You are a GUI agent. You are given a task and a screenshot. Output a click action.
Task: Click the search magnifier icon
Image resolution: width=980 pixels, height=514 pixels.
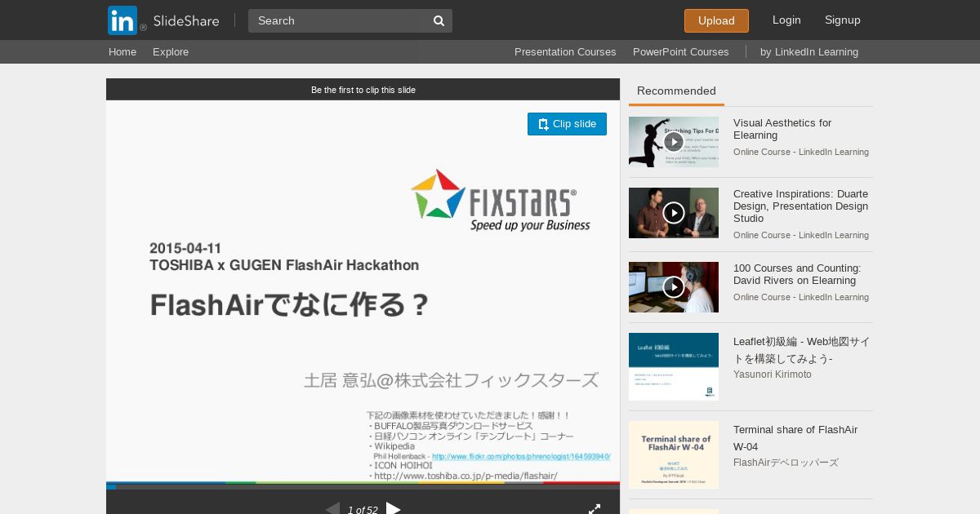click(x=439, y=20)
